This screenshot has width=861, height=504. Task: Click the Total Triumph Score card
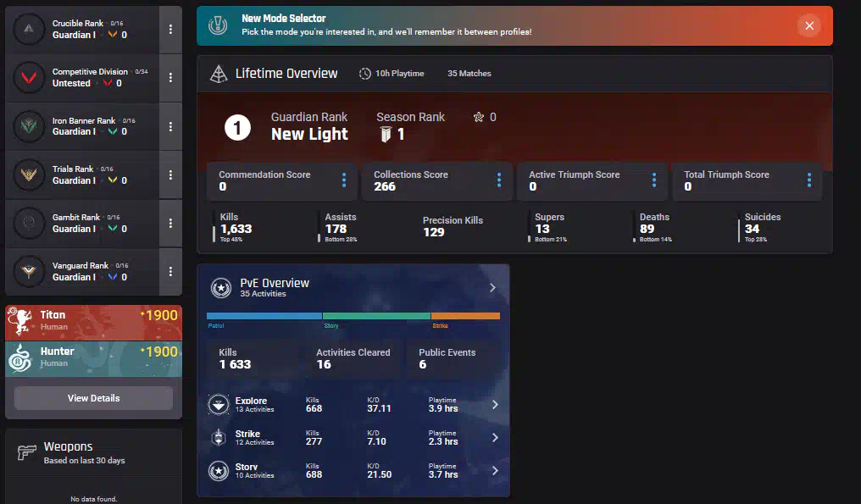click(x=747, y=181)
